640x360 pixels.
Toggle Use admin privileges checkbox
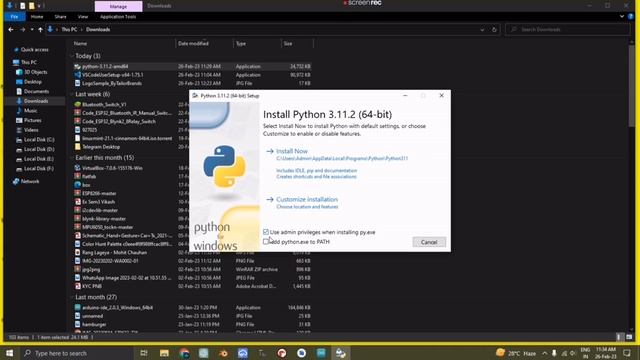click(x=266, y=232)
